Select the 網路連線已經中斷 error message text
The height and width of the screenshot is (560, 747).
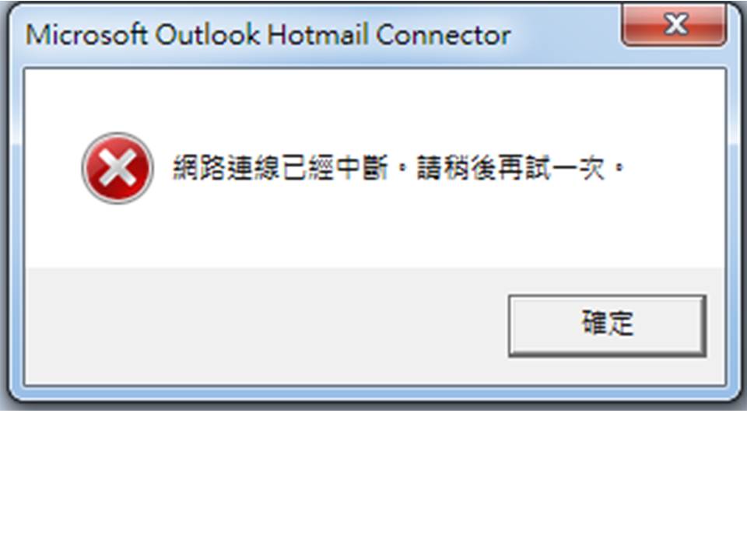tap(280, 168)
